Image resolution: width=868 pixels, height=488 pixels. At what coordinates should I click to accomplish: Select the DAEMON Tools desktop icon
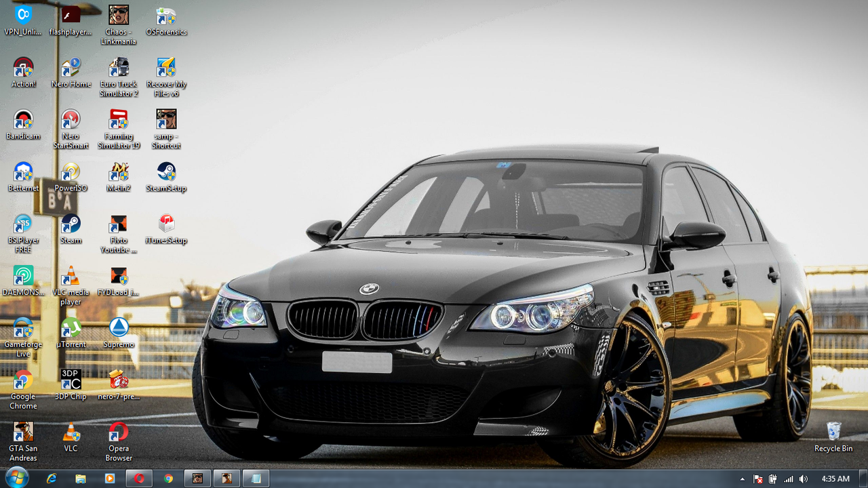click(x=24, y=281)
